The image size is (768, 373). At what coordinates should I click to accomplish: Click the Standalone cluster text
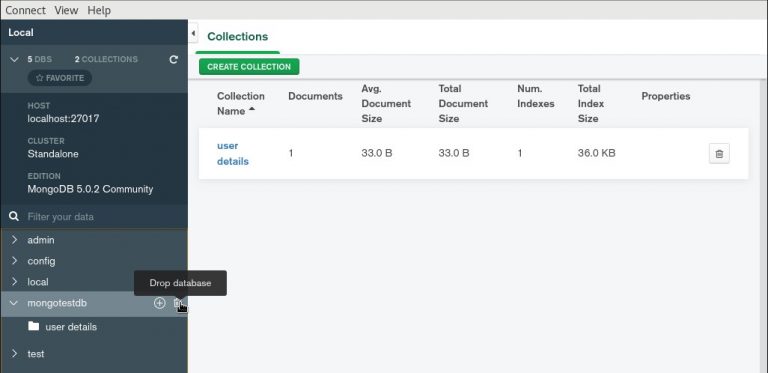[53, 154]
